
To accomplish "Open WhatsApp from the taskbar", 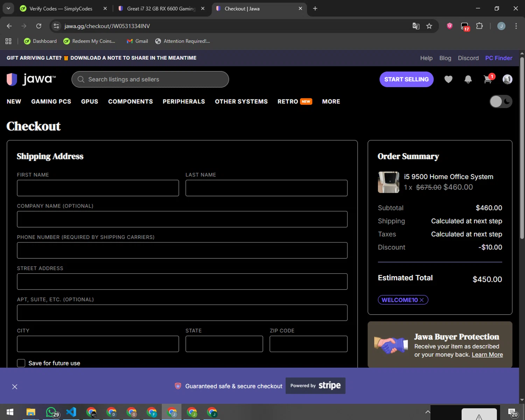I will click(x=52, y=412).
